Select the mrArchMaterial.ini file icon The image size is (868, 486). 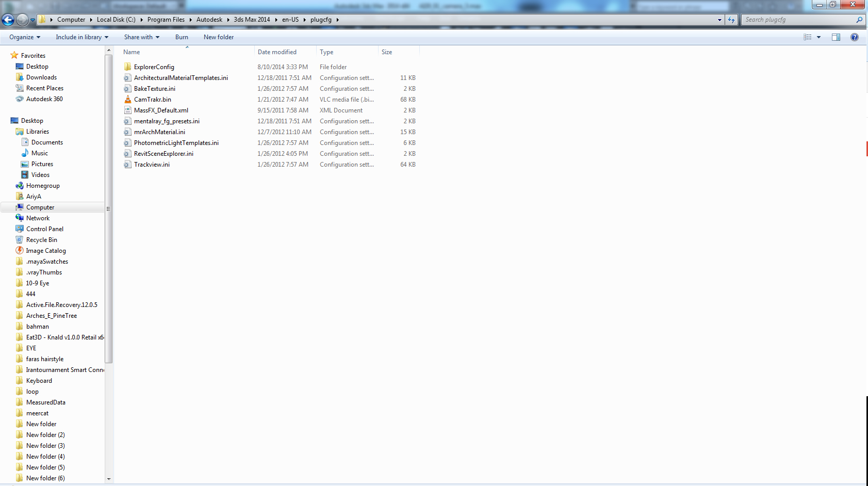tap(128, 132)
